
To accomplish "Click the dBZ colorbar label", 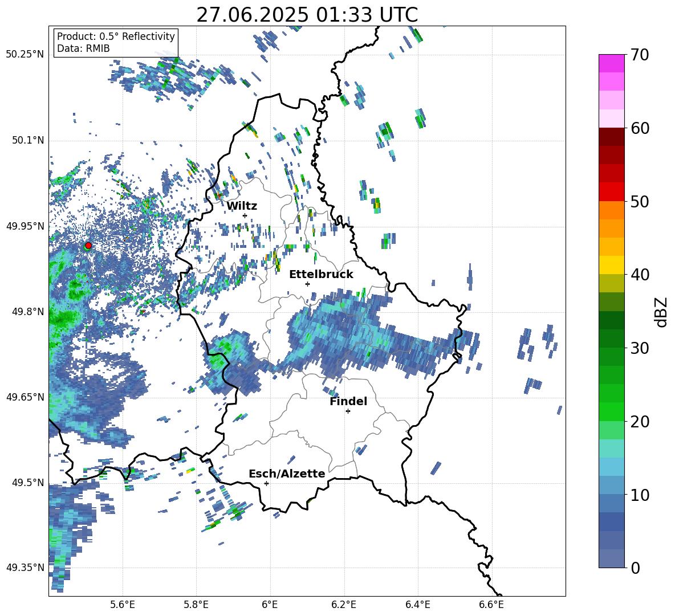I will [x=661, y=312].
